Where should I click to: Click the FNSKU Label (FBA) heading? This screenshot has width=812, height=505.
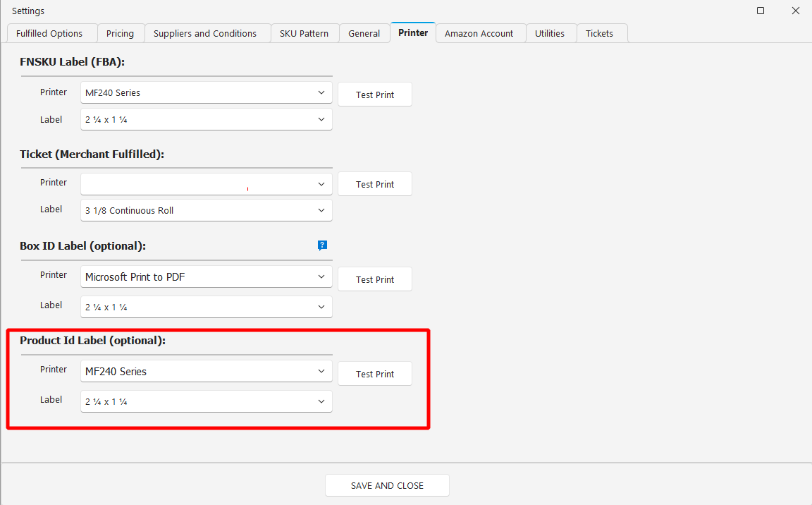click(x=73, y=61)
